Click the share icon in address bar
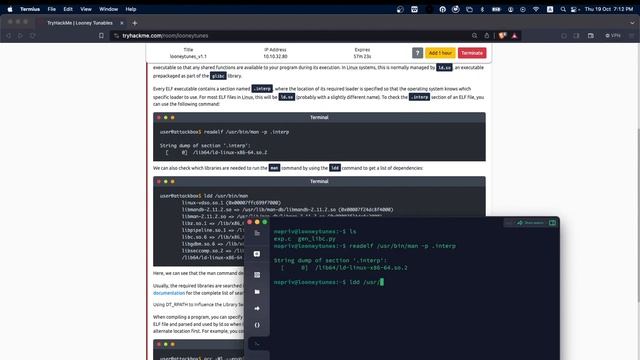 point(487,36)
